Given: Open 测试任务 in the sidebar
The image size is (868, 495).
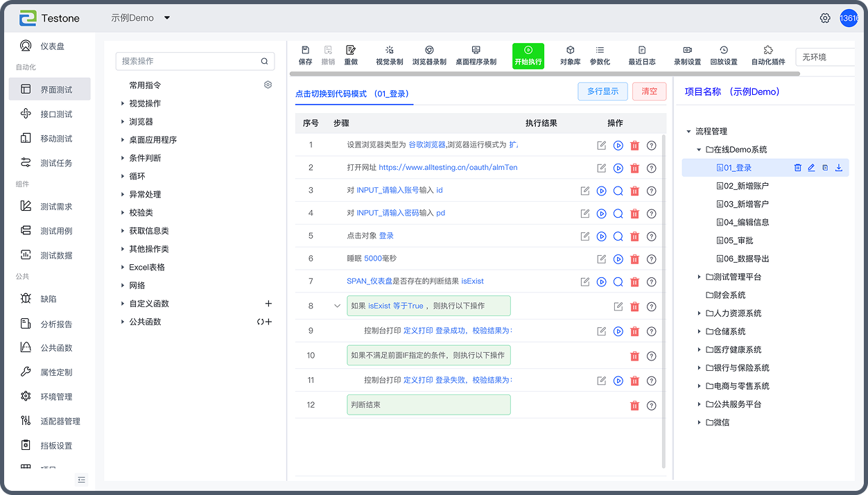Looking at the screenshot, I should pos(50,163).
